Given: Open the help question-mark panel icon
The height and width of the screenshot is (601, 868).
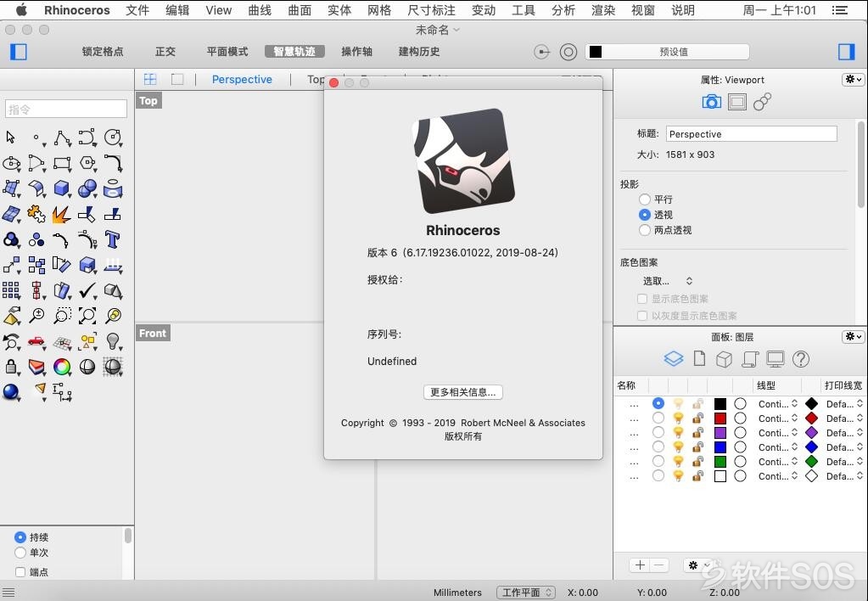Looking at the screenshot, I should pos(800,359).
